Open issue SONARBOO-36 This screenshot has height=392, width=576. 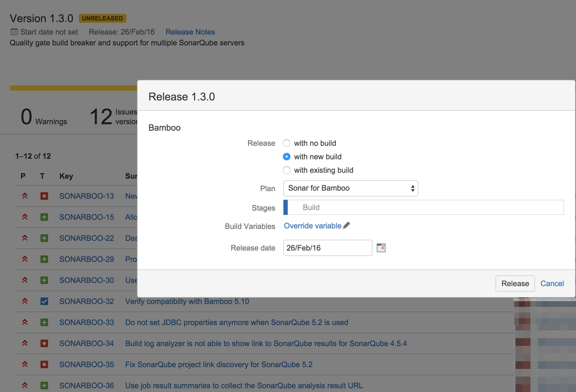pos(87,385)
